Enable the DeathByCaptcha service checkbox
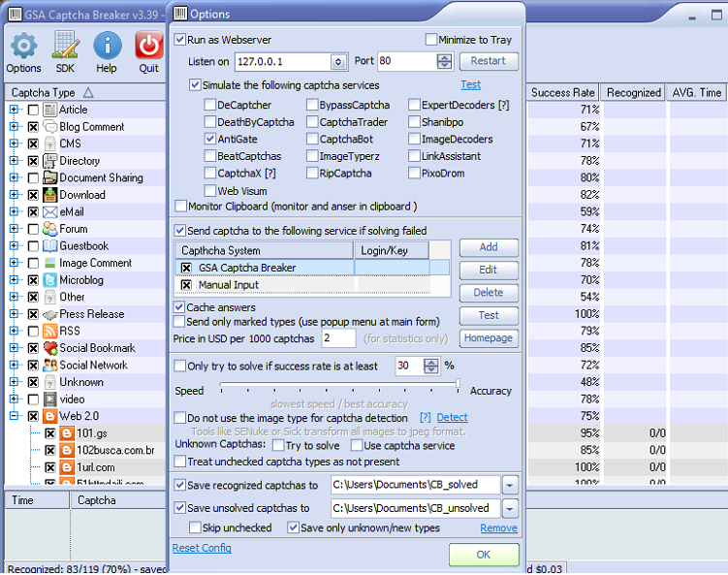The image size is (728, 575). click(210, 121)
